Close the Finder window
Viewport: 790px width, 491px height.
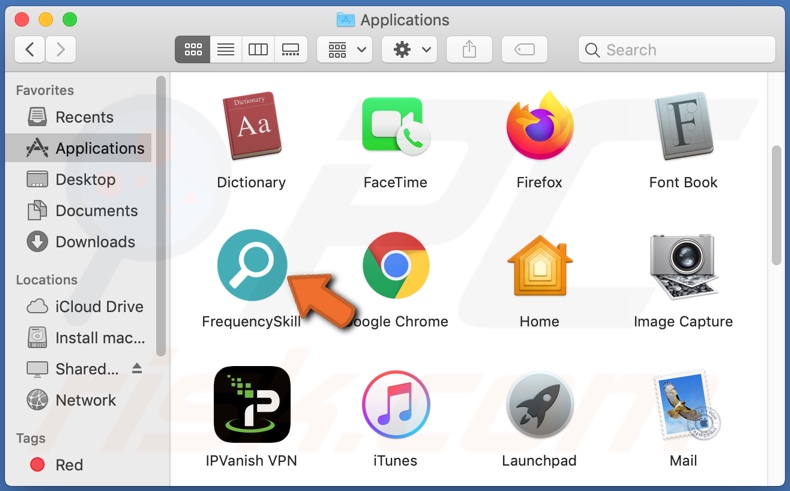[x=22, y=20]
